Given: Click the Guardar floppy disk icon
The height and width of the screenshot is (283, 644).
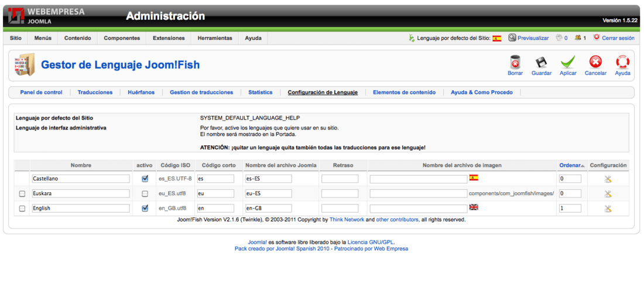Looking at the screenshot, I should (541, 62).
